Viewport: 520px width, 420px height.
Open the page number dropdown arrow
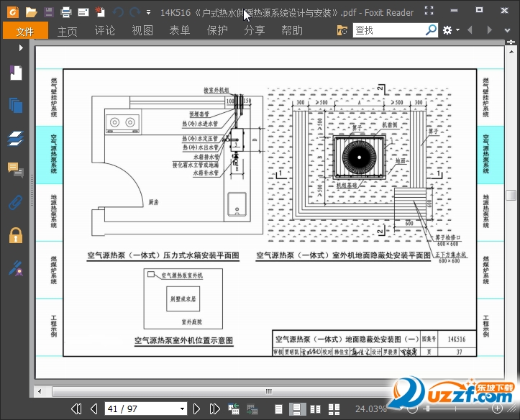(x=183, y=408)
